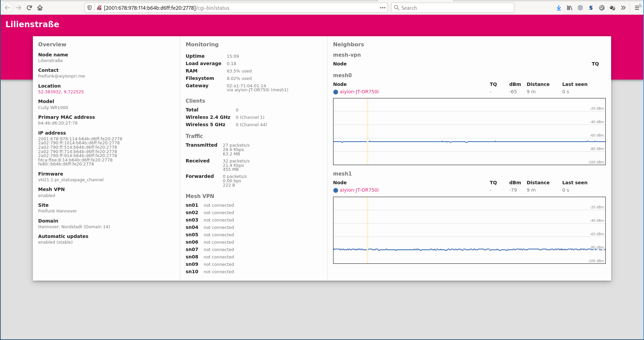
Task: Click the three-spheres extension icon
Action: (x=612, y=8)
